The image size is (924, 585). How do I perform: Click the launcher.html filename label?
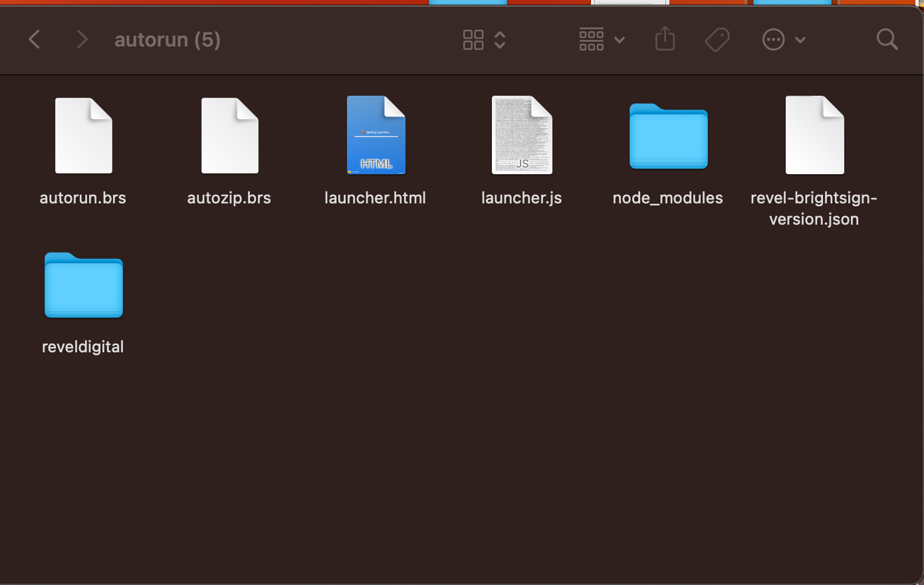point(375,198)
